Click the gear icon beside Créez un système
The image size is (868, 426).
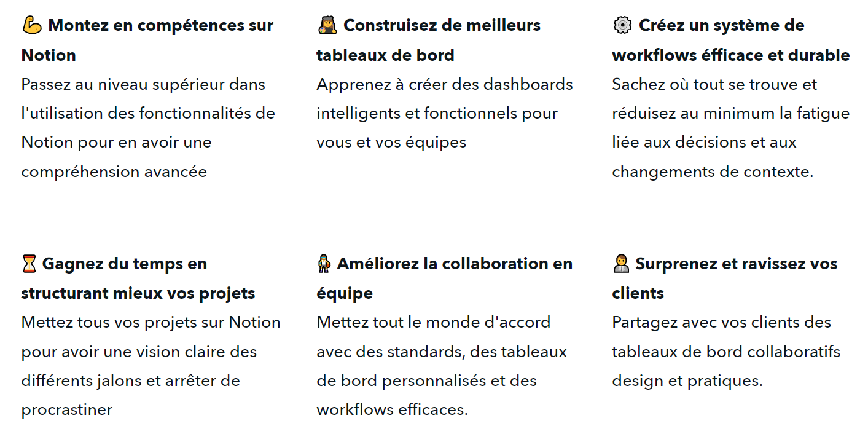pos(622,25)
